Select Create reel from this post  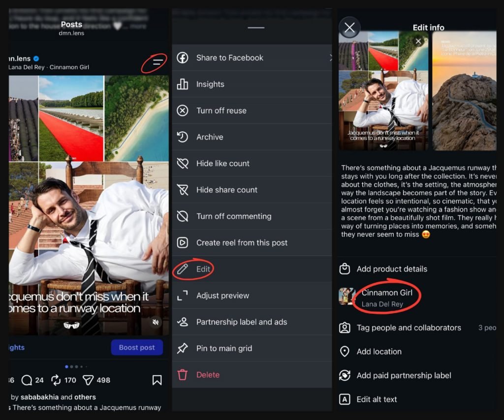(x=252, y=242)
